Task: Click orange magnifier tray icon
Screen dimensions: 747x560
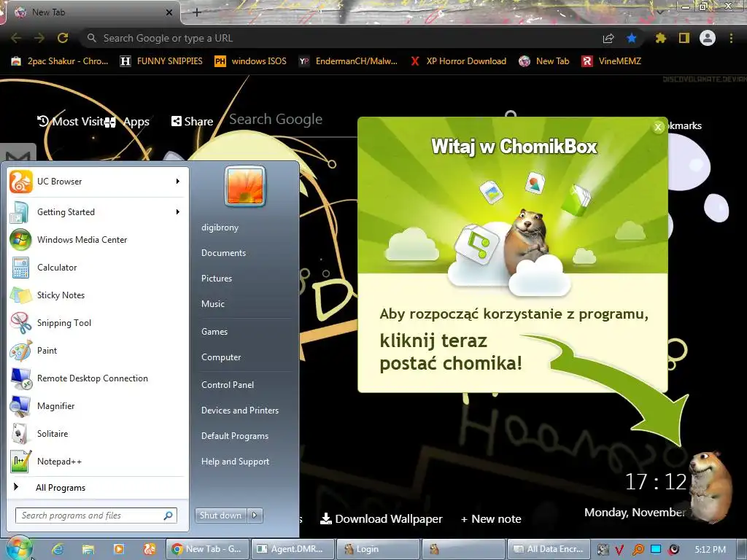Action: [x=638, y=550]
